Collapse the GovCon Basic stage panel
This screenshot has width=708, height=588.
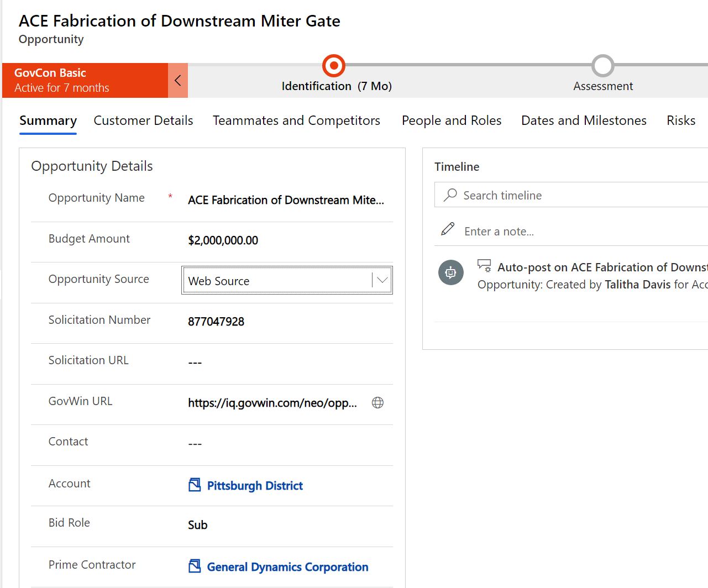click(177, 80)
